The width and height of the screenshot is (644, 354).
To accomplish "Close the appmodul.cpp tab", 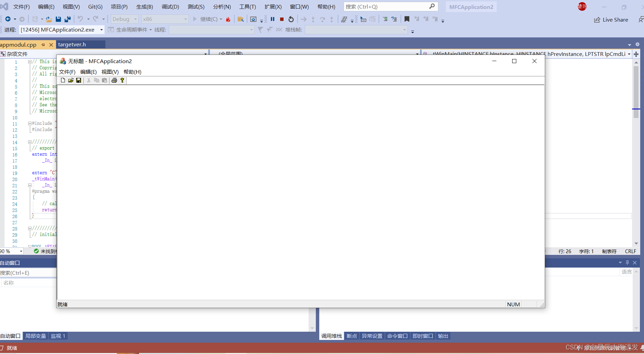I will [x=51, y=45].
